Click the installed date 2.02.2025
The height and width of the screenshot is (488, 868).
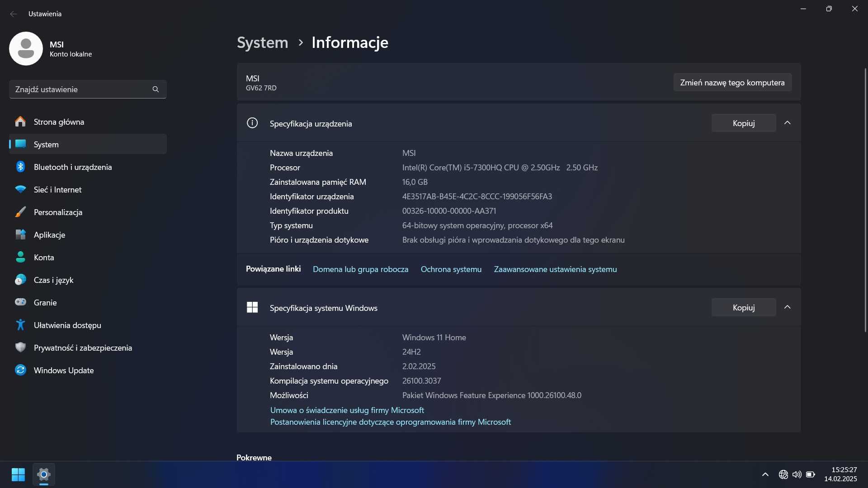point(419,366)
